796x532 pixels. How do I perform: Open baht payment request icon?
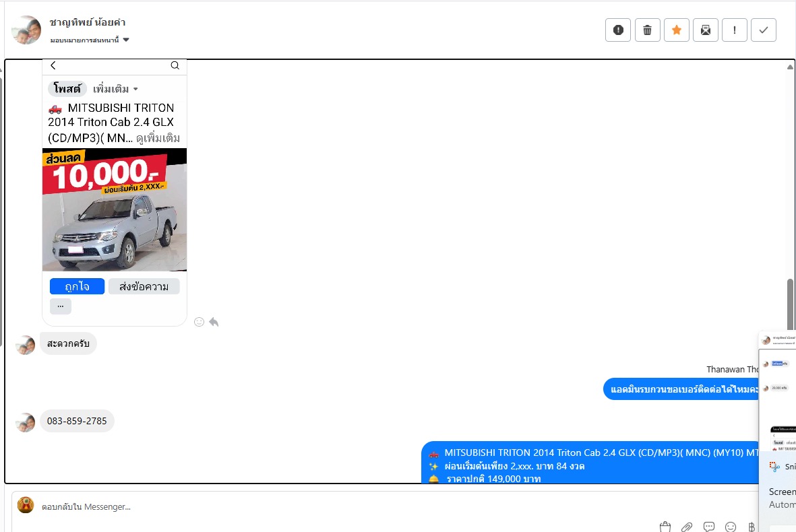(752, 527)
